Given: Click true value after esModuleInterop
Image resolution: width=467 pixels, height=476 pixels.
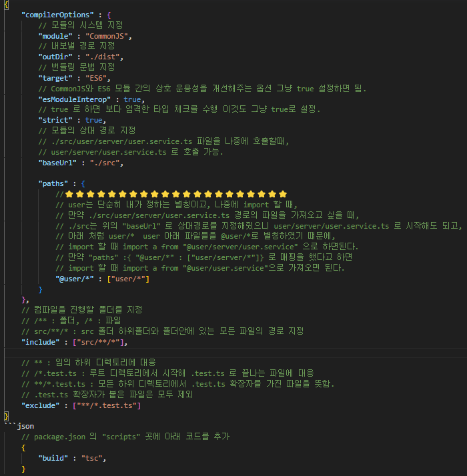Looking at the screenshot, I should click(x=132, y=99).
